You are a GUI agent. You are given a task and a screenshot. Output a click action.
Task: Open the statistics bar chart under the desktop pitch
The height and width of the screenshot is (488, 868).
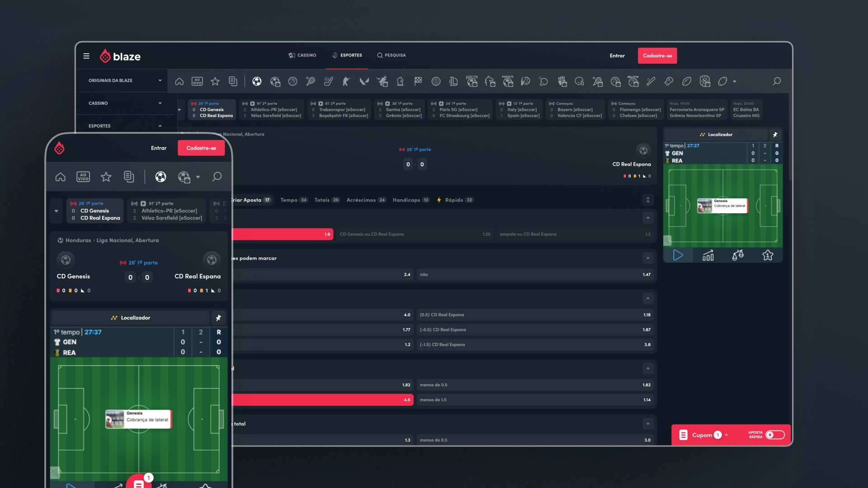(x=708, y=255)
